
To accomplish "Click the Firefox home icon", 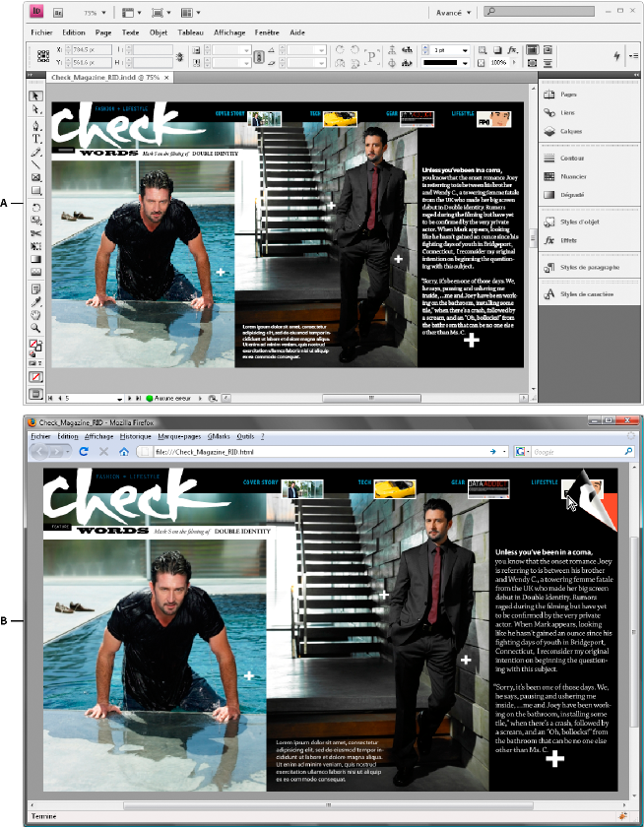I will [x=124, y=452].
